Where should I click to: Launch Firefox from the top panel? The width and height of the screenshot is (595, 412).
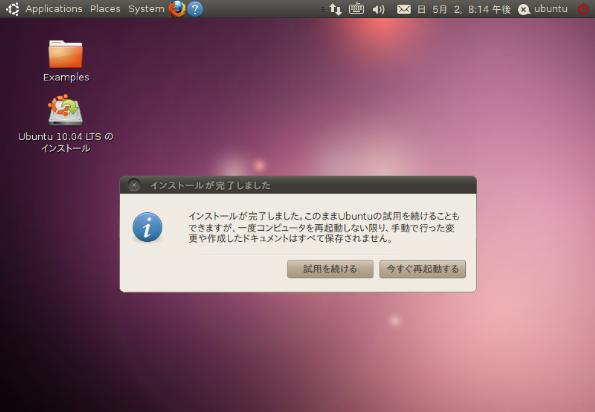coord(177,9)
